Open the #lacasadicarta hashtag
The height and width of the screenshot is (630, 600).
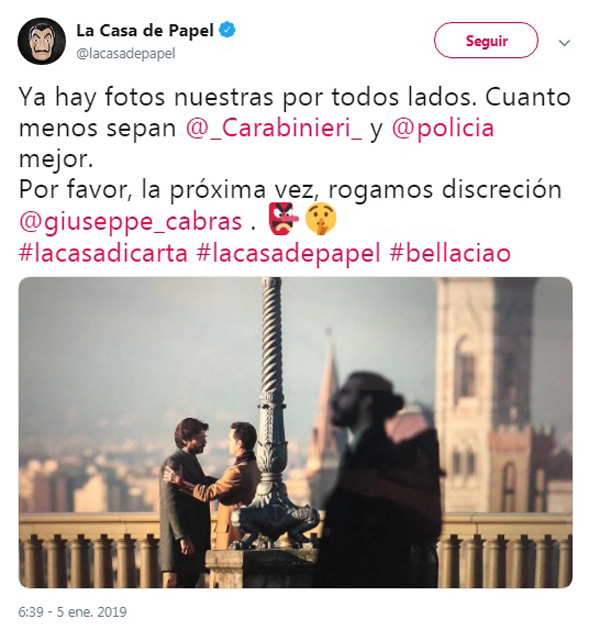point(103,253)
